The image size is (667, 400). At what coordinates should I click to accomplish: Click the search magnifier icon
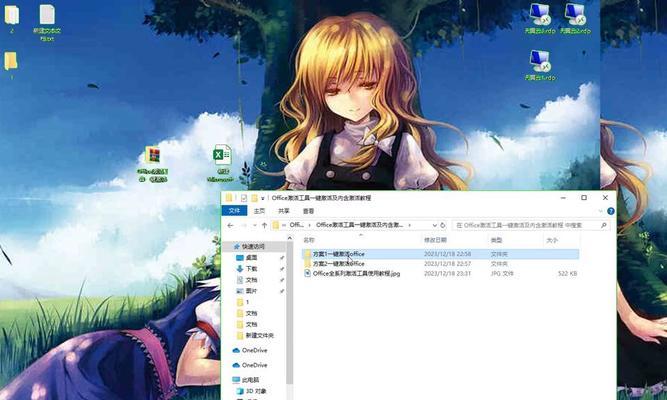[604, 225]
